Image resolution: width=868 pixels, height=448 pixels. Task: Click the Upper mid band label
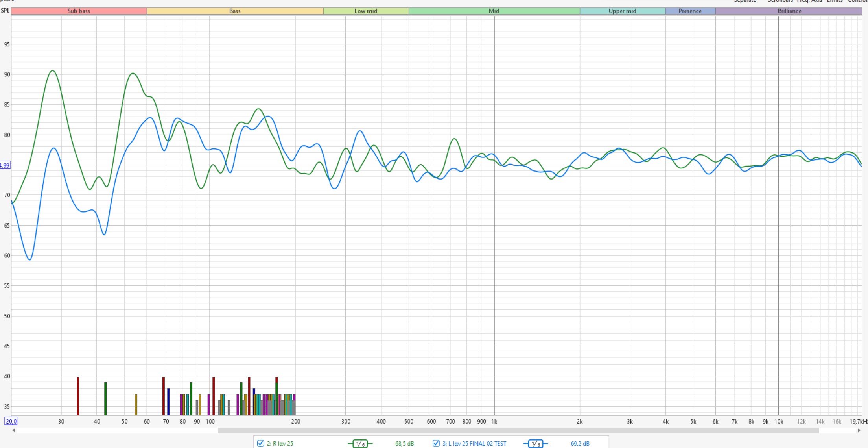tap(623, 11)
